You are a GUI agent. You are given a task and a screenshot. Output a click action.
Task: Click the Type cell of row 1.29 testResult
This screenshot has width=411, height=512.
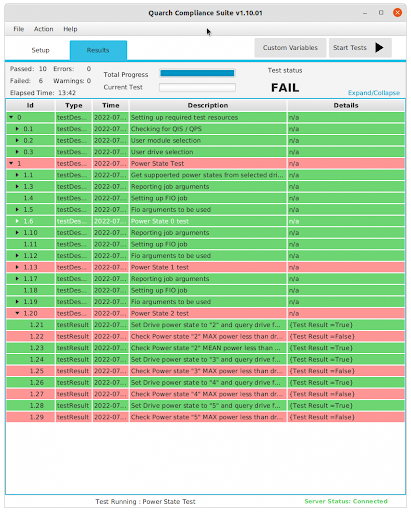click(74, 417)
